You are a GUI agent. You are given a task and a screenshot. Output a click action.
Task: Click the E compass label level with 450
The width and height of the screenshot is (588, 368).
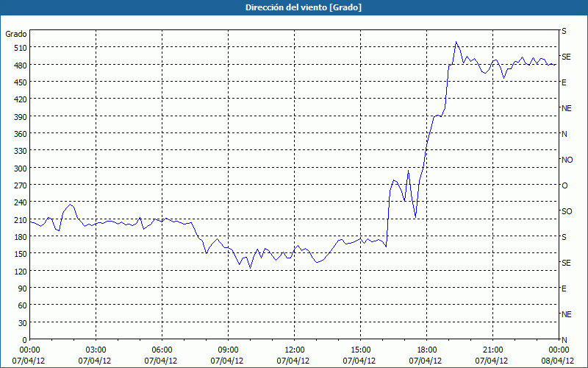pos(564,82)
